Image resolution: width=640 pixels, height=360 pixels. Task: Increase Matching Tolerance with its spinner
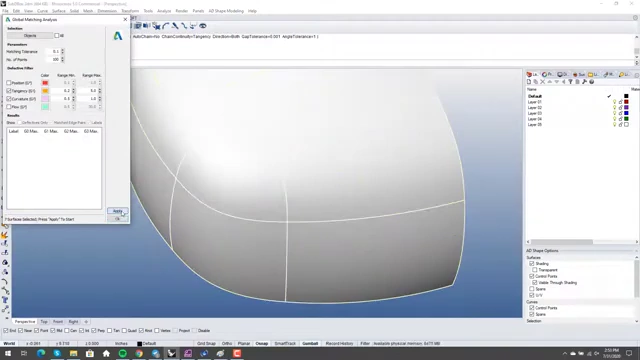pos(62,50)
